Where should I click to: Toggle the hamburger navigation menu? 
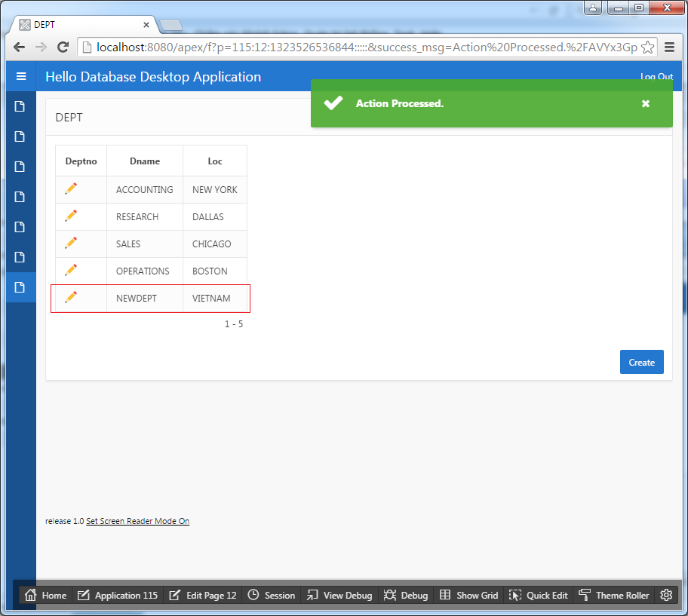[21, 76]
